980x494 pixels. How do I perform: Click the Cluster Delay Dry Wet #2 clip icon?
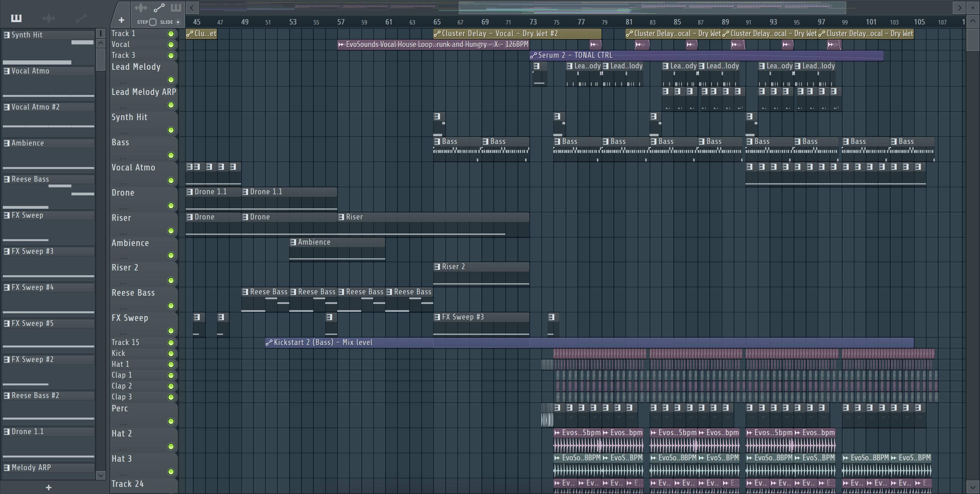pos(437,34)
